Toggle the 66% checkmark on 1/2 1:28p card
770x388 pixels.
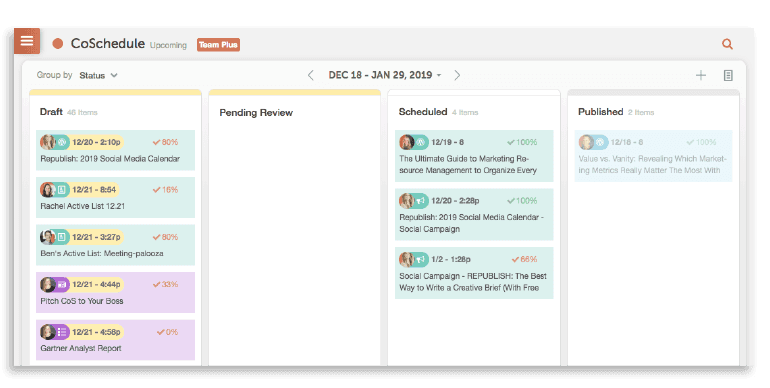pos(515,259)
